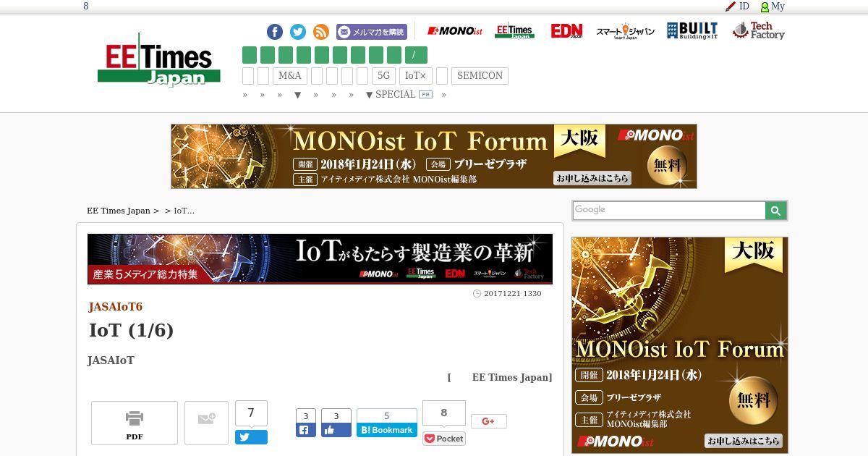This screenshot has width=868, height=456.
Task: Click the EE Times Japan author credit
Action: pyautogui.click(x=511, y=377)
